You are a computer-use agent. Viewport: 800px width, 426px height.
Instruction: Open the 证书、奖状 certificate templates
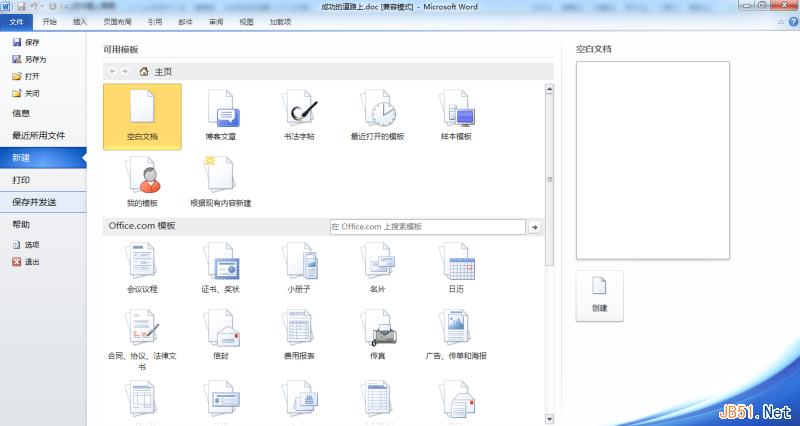tap(221, 268)
